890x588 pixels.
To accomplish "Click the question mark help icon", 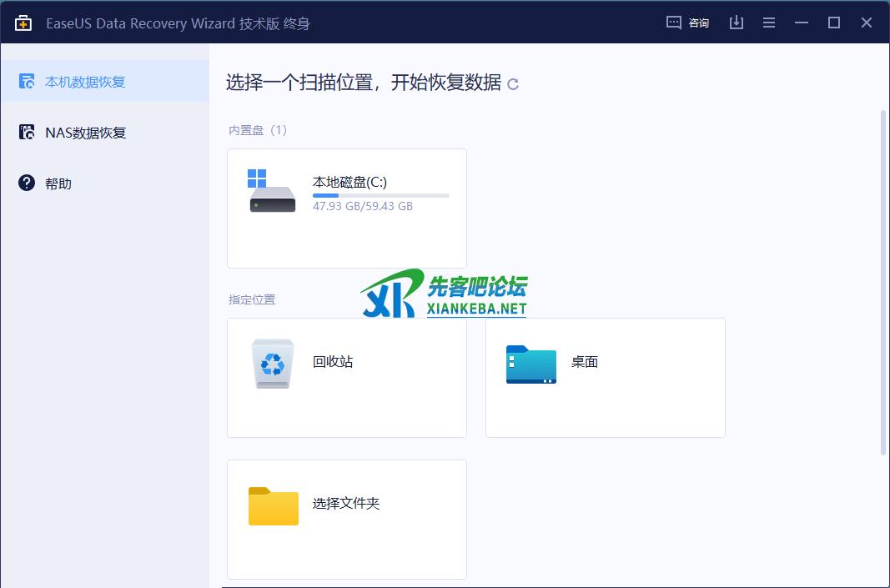I will click(27, 183).
